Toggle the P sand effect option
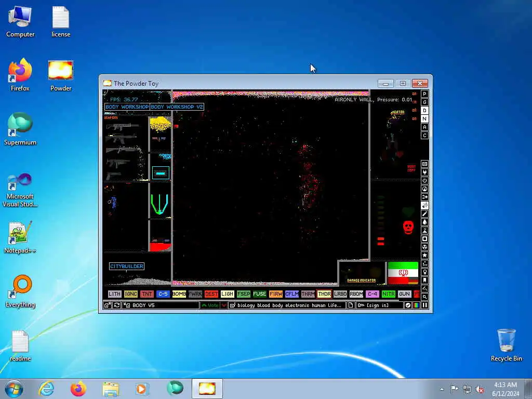 click(x=424, y=94)
